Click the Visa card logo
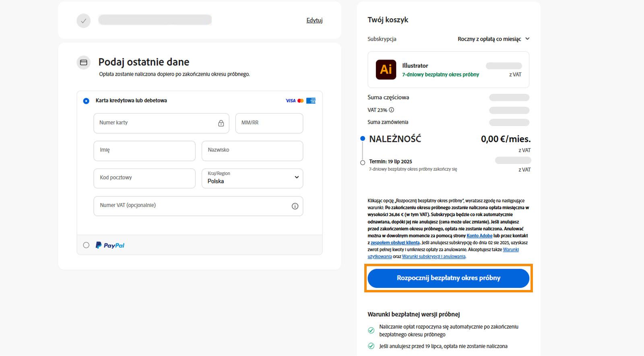The width and height of the screenshot is (644, 356). [291, 101]
